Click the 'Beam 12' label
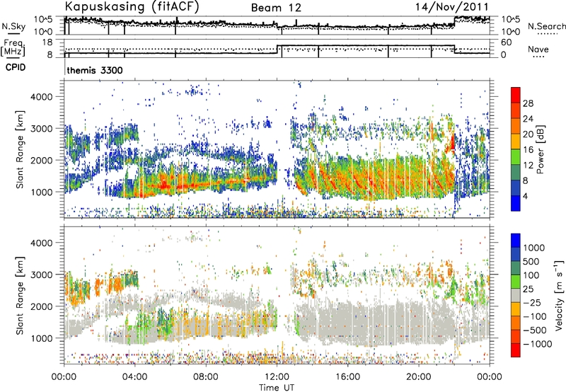Screen dimensions: 566x392 tap(276, 8)
